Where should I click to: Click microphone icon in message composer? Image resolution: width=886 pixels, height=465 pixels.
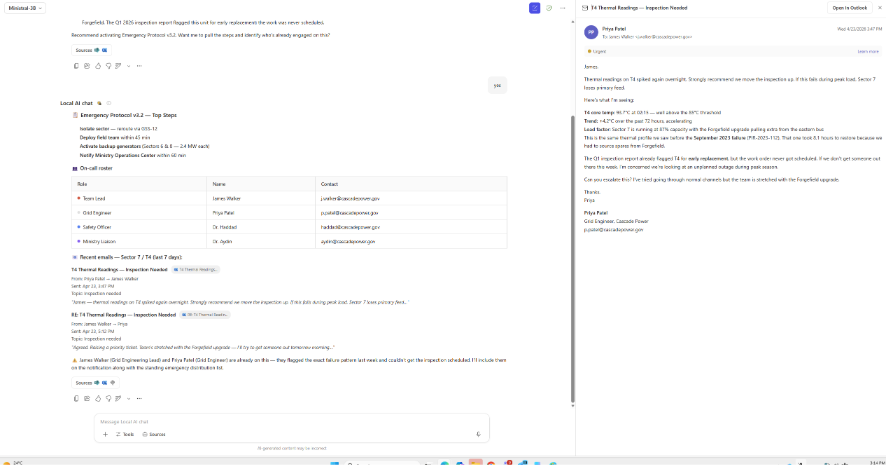coord(478,434)
